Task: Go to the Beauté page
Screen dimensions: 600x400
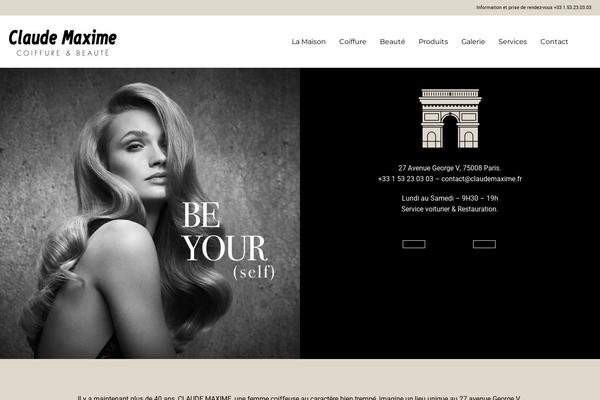Action: (392, 42)
